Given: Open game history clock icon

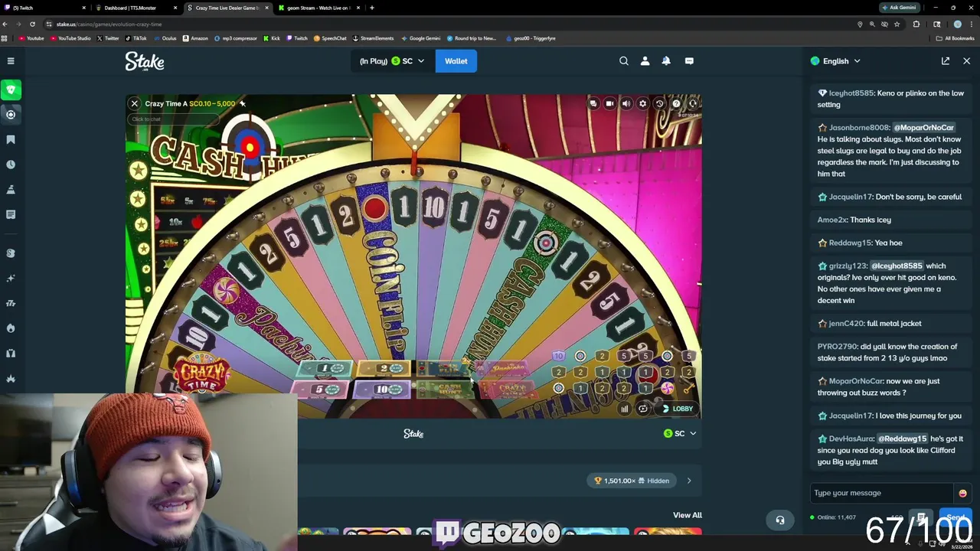Looking at the screenshot, I should [659, 103].
